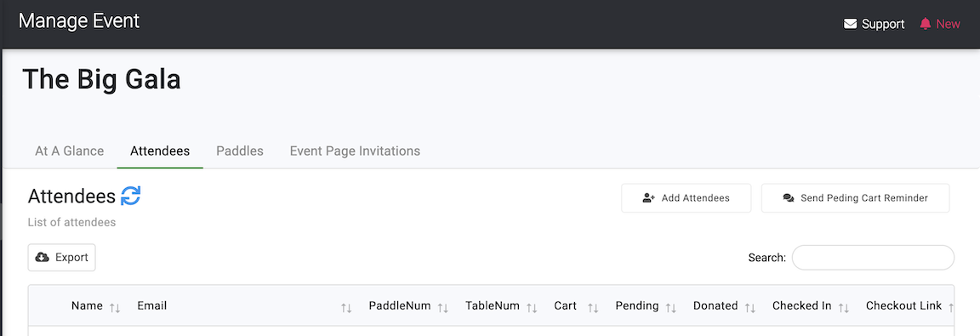The width and height of the screenshot is (980, 336).
Task: Sort by PaddleNum column arrows
Action: [x=442, y=307]
